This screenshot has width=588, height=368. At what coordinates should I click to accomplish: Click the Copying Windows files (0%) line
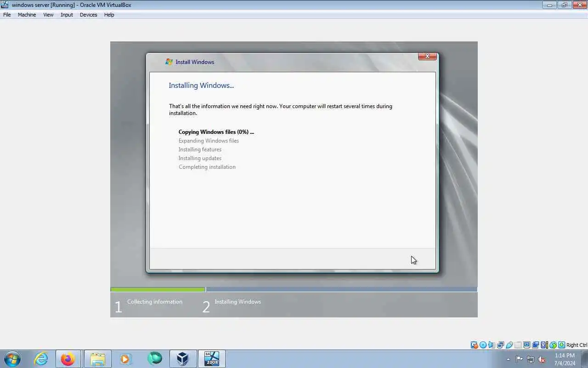click(x=216, y=132)
